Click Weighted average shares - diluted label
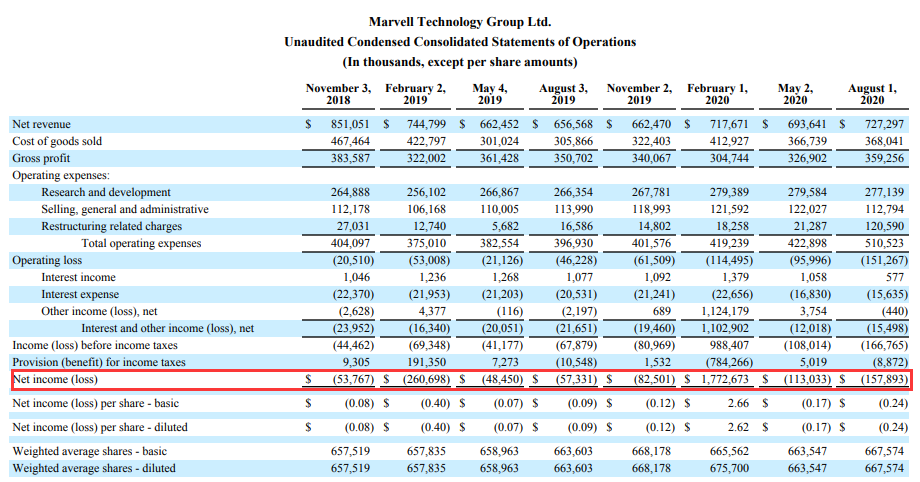920x482 pixels. (x=94, y=469)
